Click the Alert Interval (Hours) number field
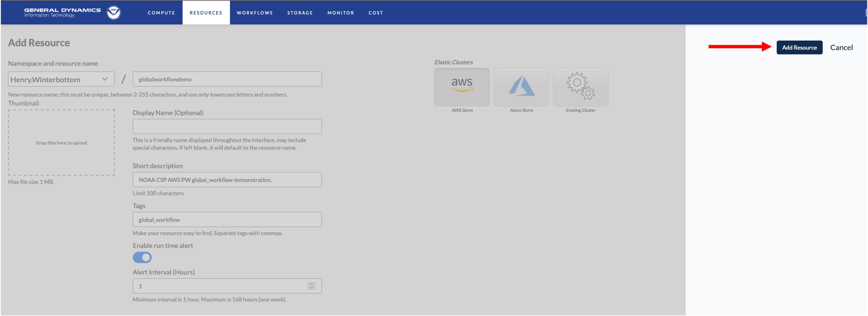 [227, 286]
